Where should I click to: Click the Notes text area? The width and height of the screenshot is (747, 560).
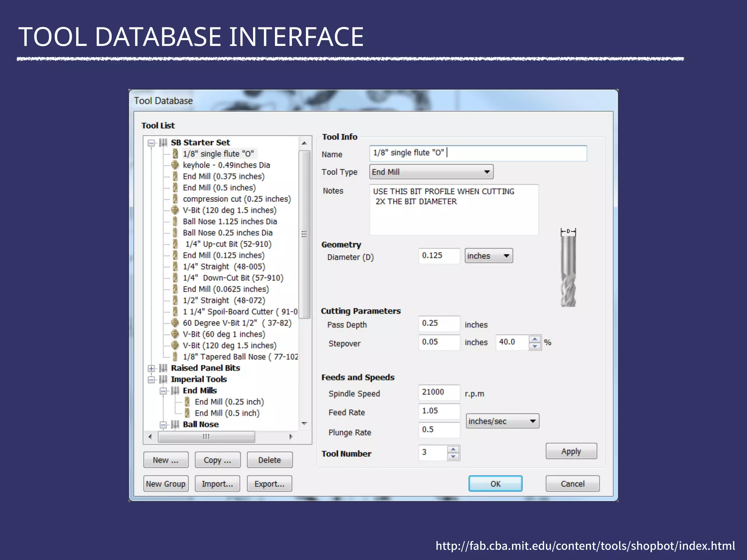pyautogui.click(x=454, y=210)
